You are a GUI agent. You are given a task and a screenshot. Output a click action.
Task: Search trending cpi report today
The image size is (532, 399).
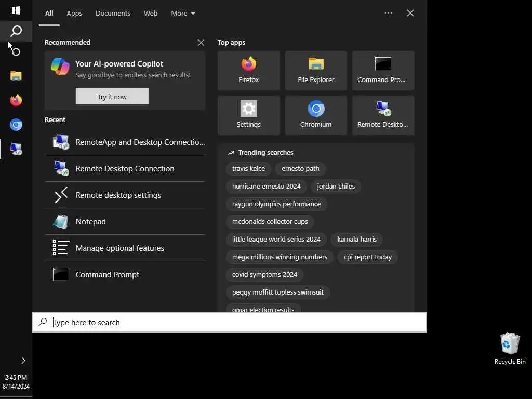coord(367,257)
